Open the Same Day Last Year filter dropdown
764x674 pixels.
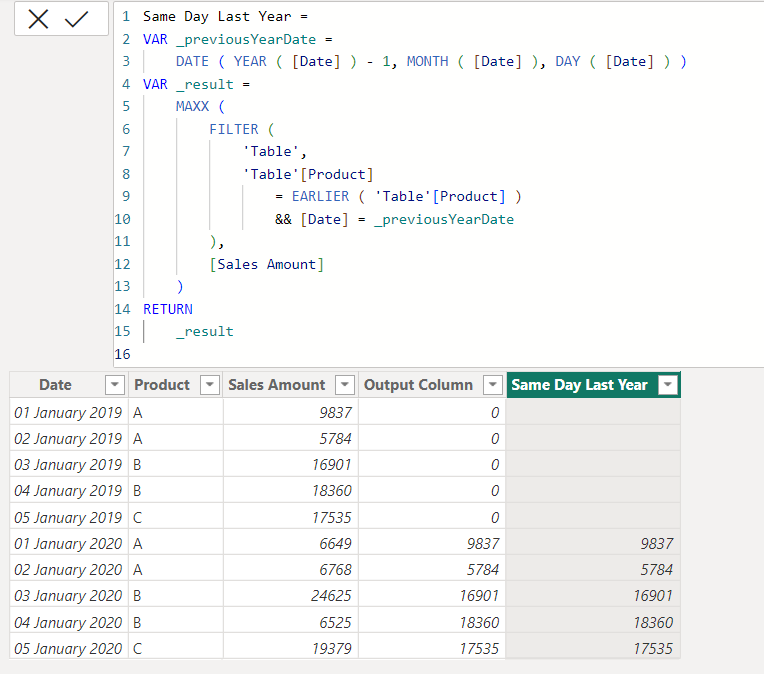click(x=668, y=385)
